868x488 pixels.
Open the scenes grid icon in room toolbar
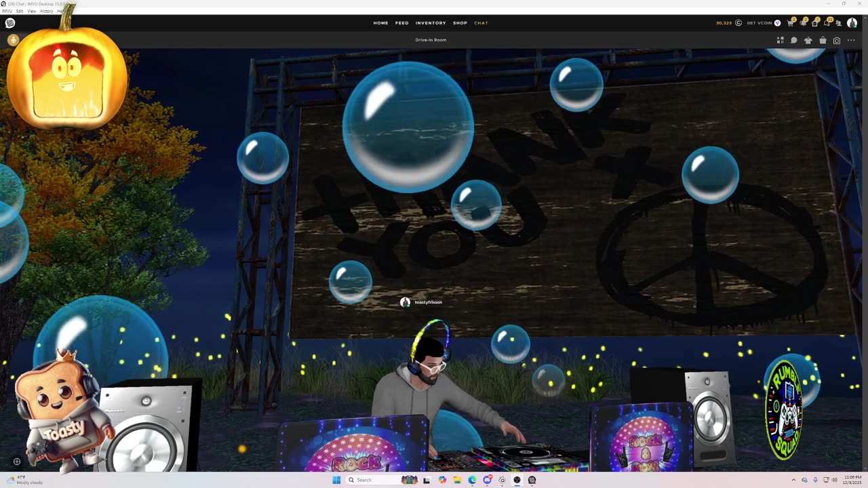tap(781, 40)
